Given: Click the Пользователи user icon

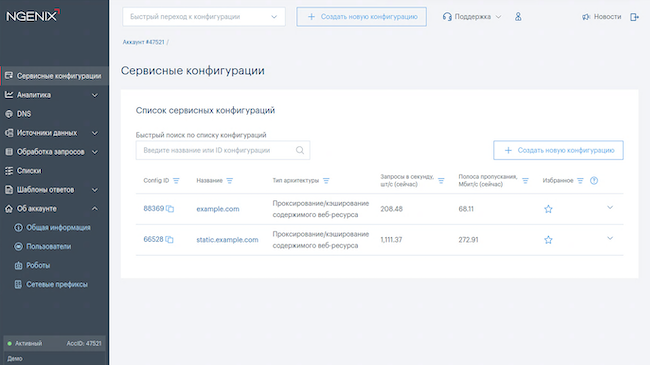Looking at the screenshot, I should [x=18, y=246].
